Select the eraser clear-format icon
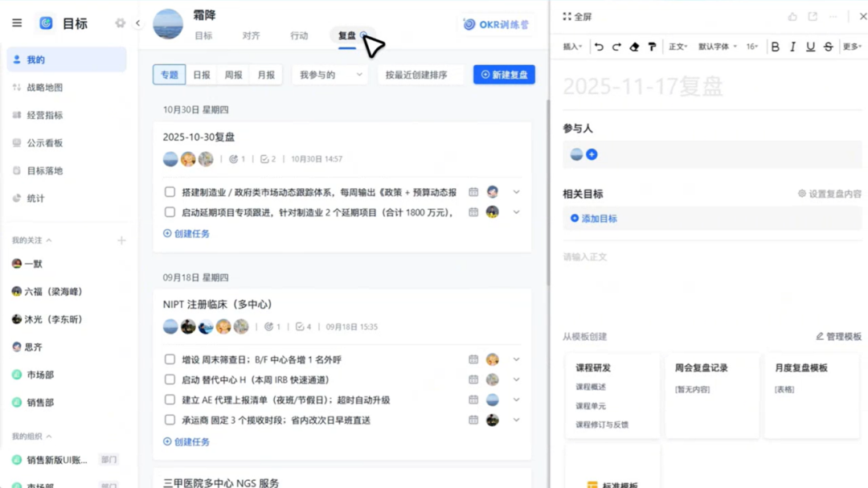The width and height of the screenshot is (868, 488). [x=634, y=47]
